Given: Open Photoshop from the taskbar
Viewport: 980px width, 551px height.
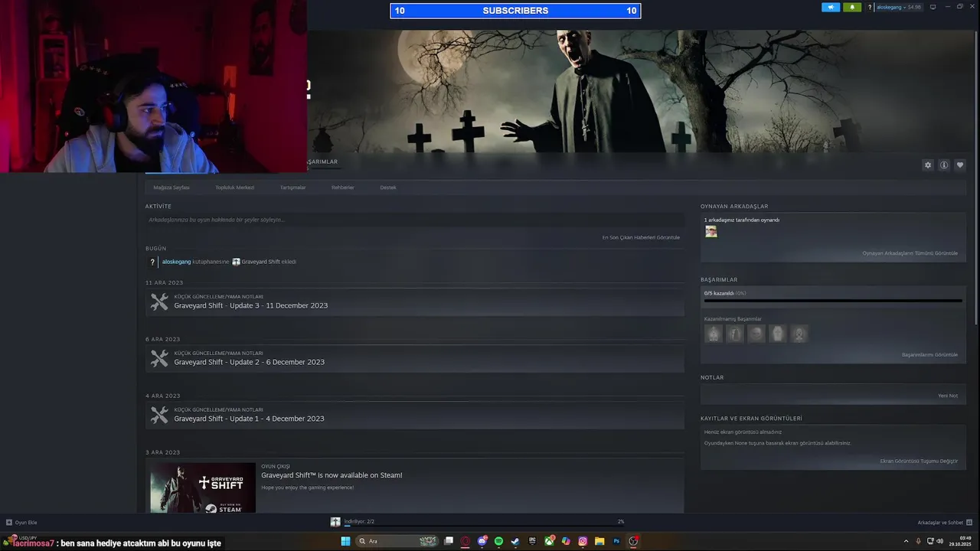Looking at the screenshot, I should (616, 541).
